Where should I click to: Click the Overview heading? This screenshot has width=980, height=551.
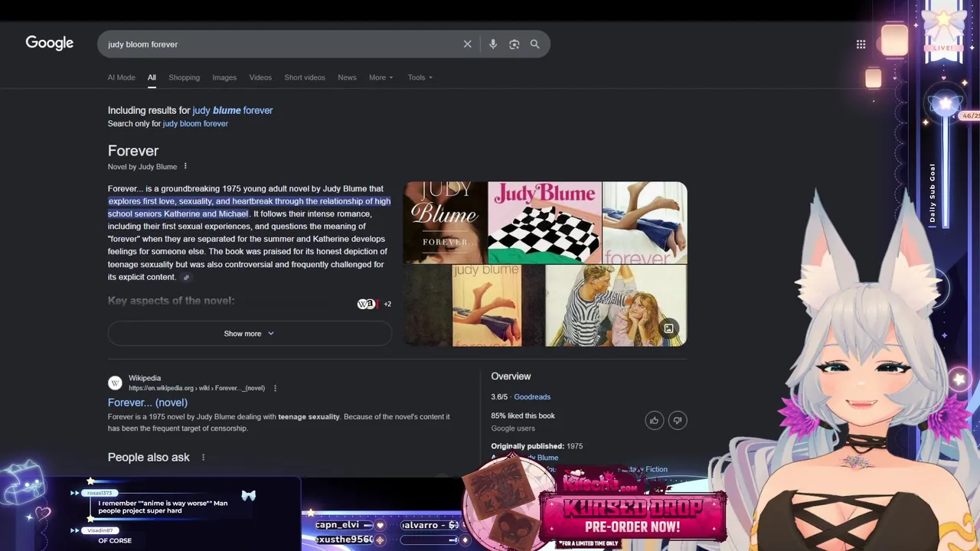(x=511, y=377)
